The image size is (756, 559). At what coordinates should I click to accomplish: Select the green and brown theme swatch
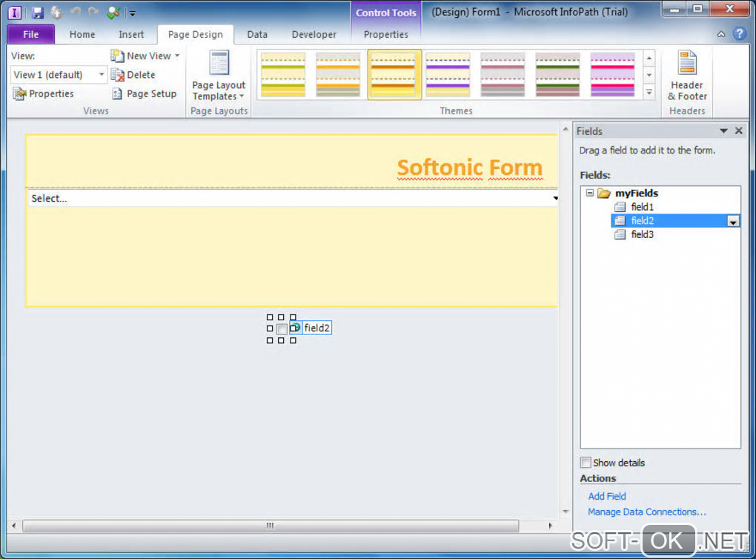(557, 75)
